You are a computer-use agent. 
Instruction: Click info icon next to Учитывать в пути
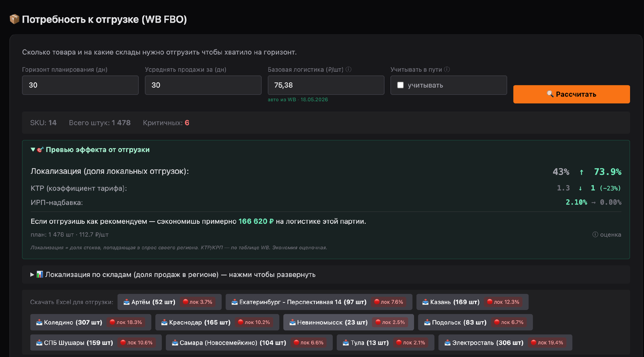447,70
